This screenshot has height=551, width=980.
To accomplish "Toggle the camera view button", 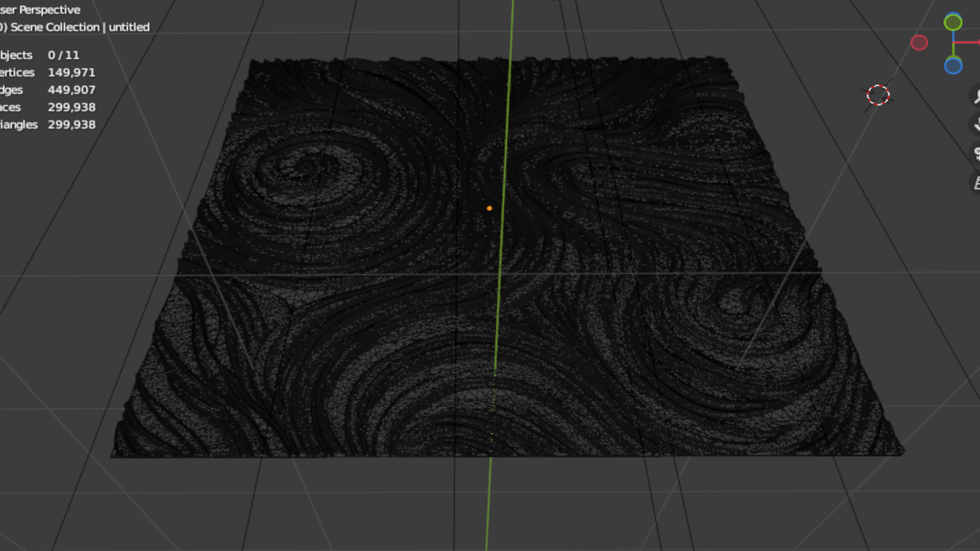I will tap(976, 153).
